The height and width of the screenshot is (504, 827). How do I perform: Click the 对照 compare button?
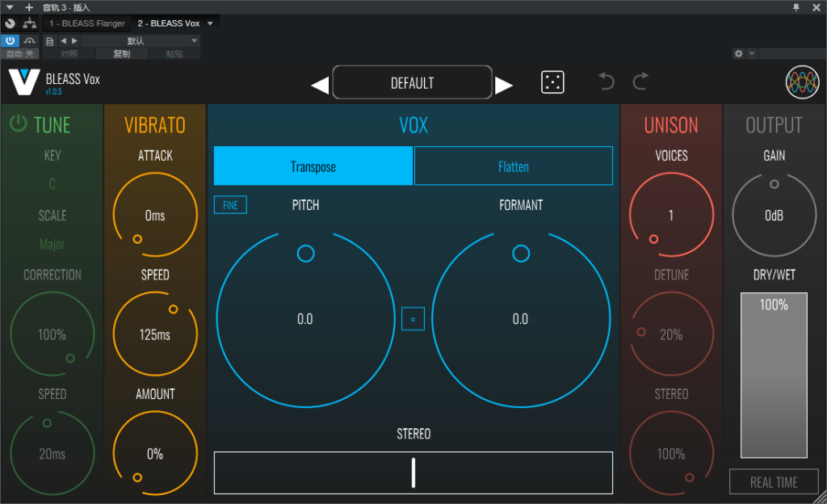coord(69,54)
